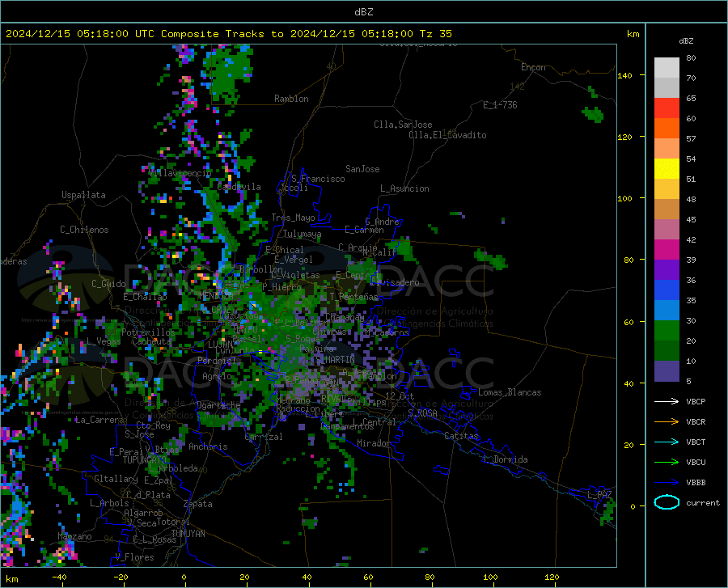Image resolution: width=728 pixels, height=588 pixels.
Task: Click the 'Anchoris' map label
Action: coord(208,446)
